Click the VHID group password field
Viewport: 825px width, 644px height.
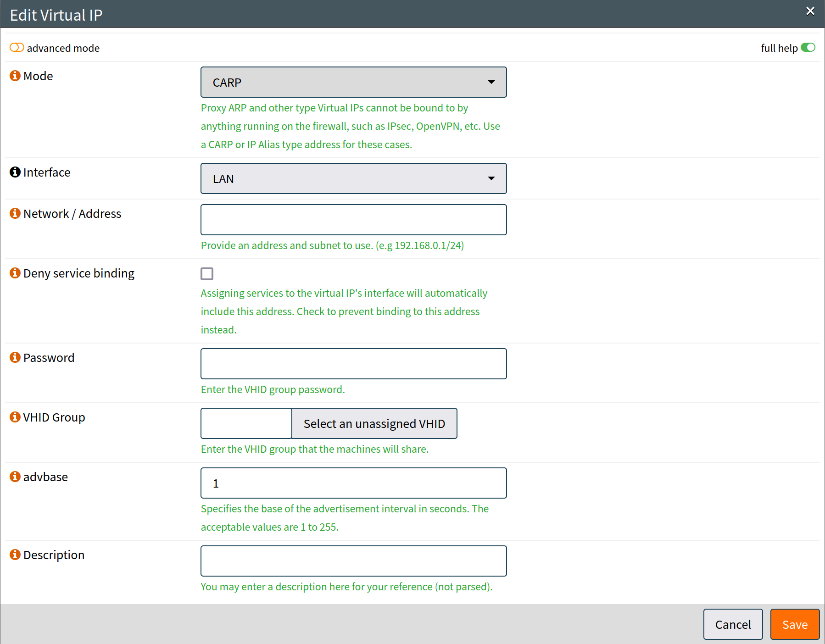(x=353, y=364)
